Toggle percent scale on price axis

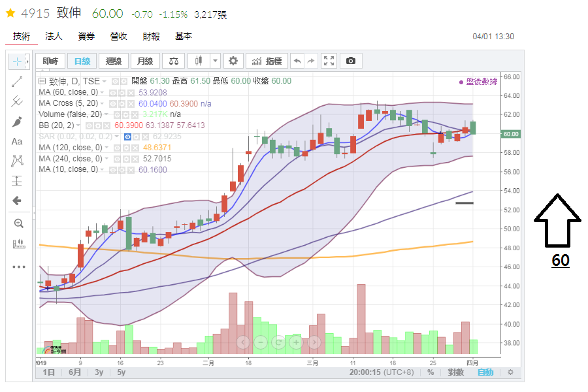(431, 372)
